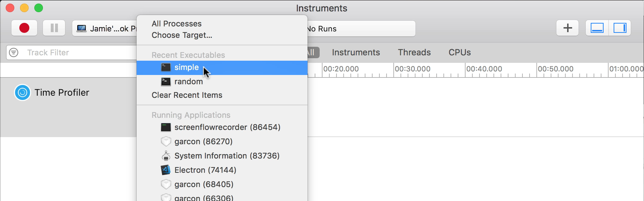Switch to the Instruments tab

click(356, 52)
